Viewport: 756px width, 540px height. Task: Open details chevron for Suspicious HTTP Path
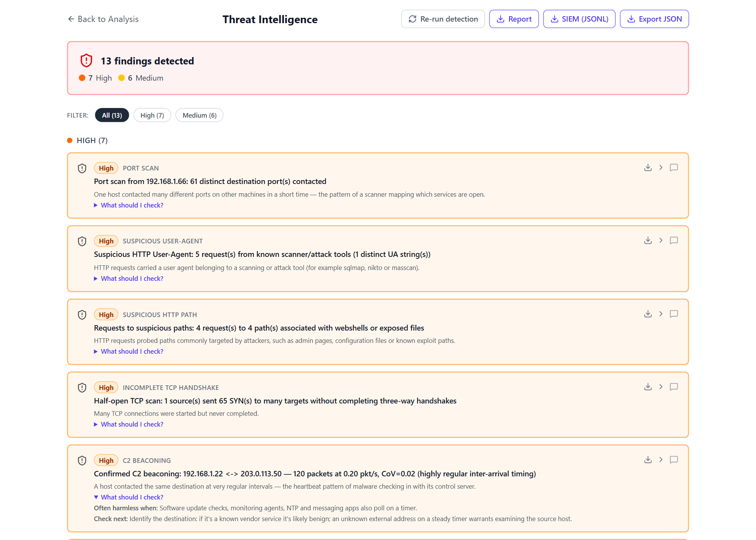(x=661, y=314)
